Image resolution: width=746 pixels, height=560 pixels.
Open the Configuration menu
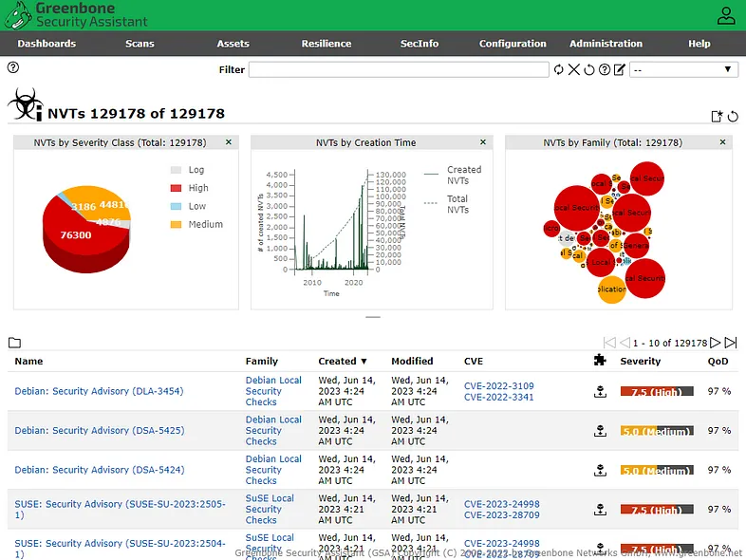pos(513,44)
